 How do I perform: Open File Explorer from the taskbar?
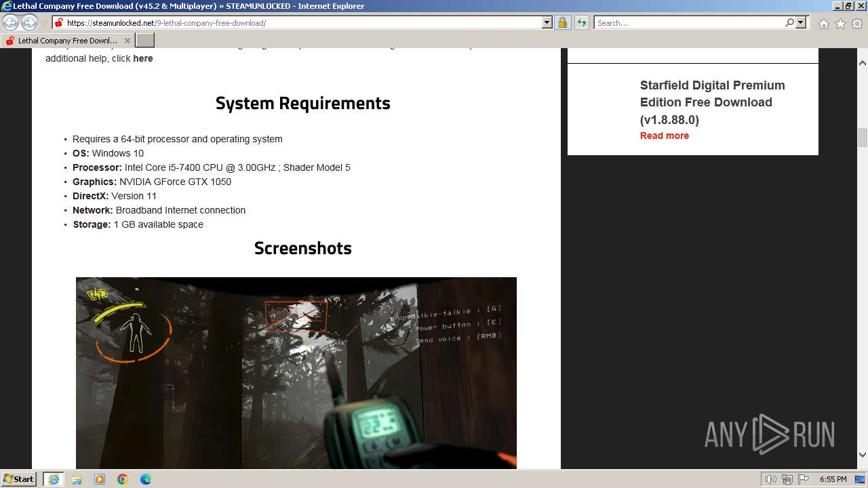click(77, 479)
